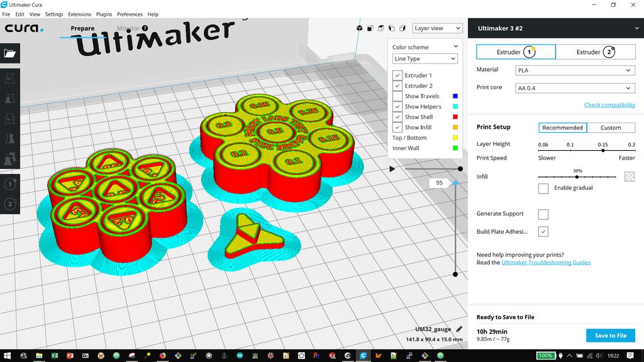Select Recommended print setup
644x362 pixels.
click(562, 128)
